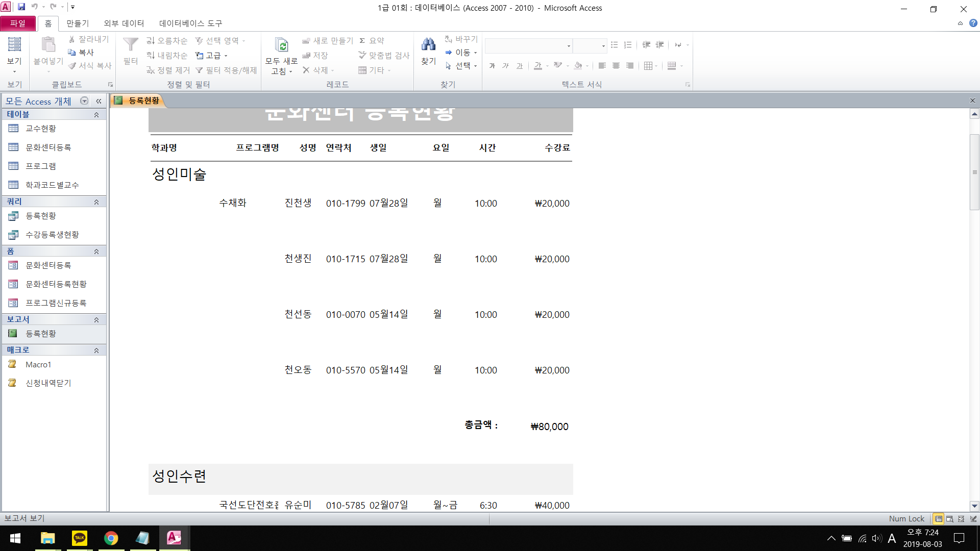Switch to Print Preview in status bar
Image resolution: width=980 pixels, height=551 pixels.
pyautogui.click(x=950, y=519)
